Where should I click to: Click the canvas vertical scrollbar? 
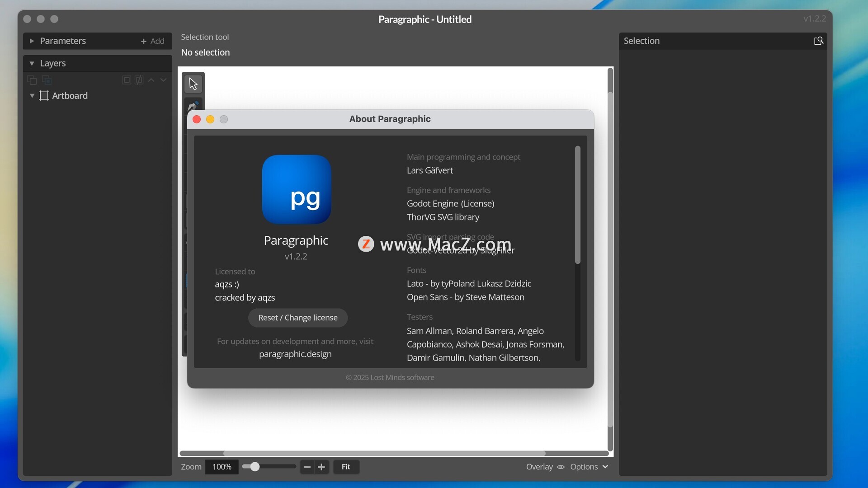610,260
